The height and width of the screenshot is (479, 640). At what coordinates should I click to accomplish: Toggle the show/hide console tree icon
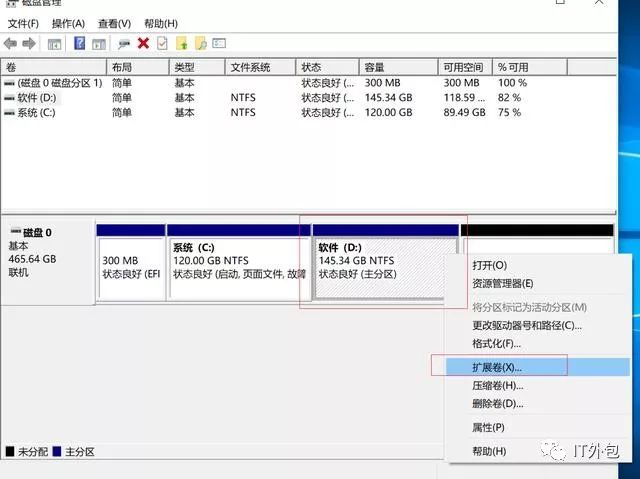54,44
